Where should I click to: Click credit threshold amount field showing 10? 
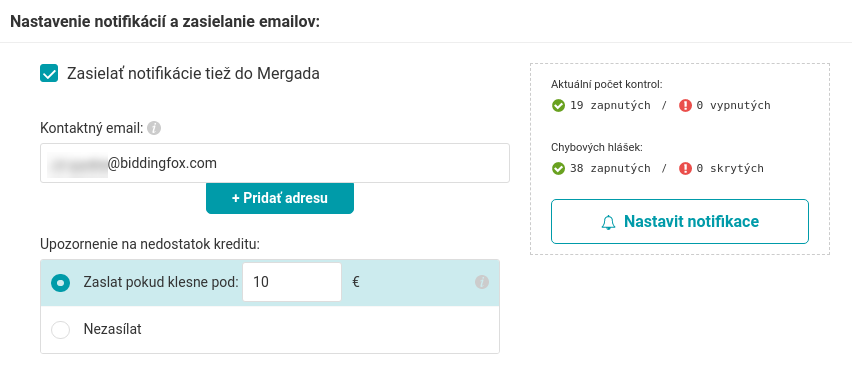pos(292,282)
